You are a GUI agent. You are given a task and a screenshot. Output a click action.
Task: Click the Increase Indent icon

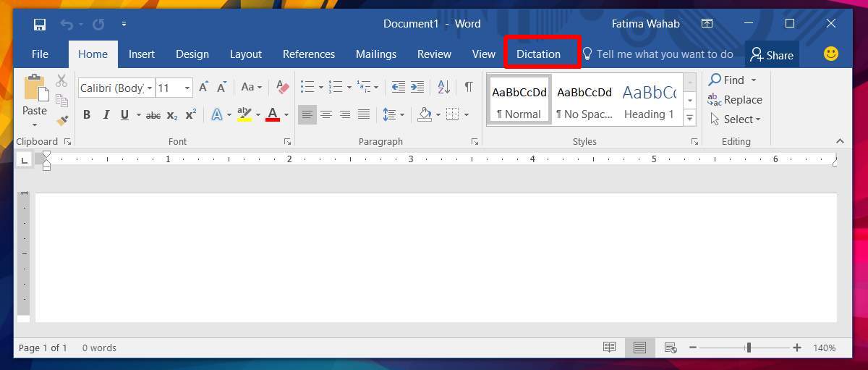(x=417, y=88)
